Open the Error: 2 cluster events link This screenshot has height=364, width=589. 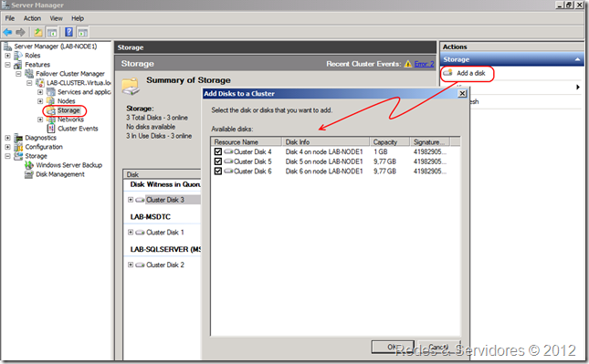[x=424, y=64]
